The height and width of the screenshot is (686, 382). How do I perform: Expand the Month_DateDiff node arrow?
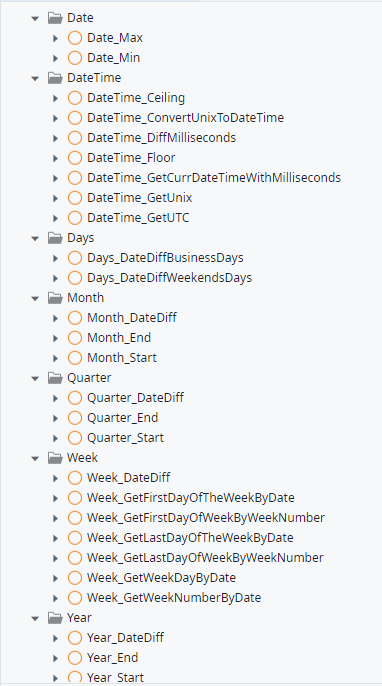tap(55, 318)
